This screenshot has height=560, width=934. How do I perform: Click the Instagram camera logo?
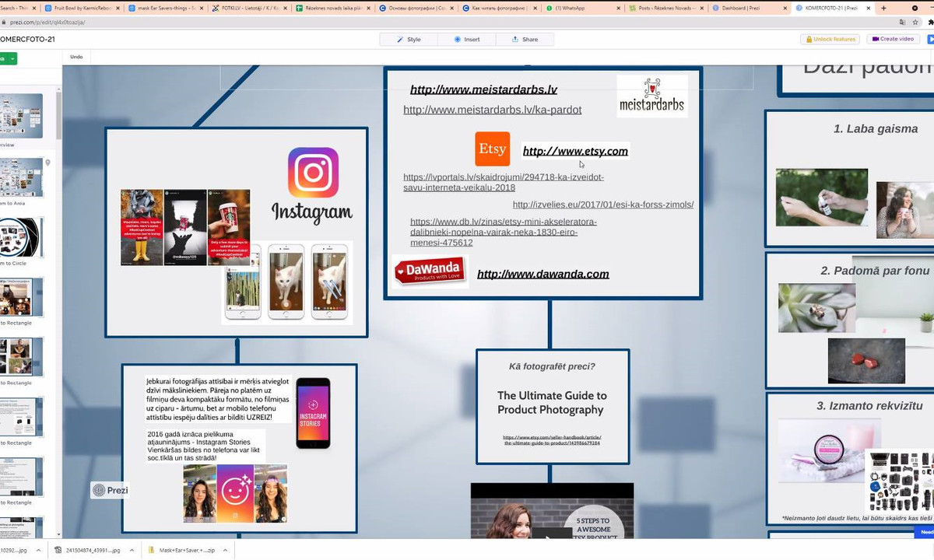pyautogui.click(x=314, y=172)
